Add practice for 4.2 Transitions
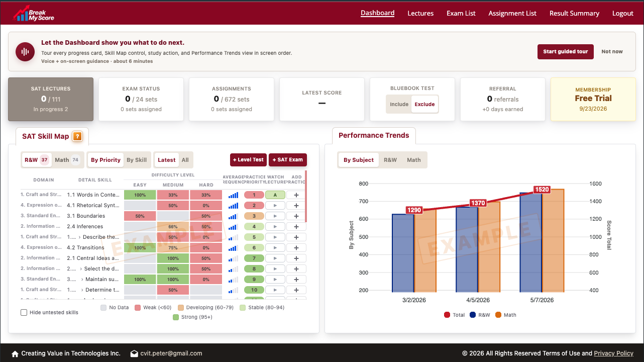Viewport: 644px width, 362px height. [x=296, y=248]
